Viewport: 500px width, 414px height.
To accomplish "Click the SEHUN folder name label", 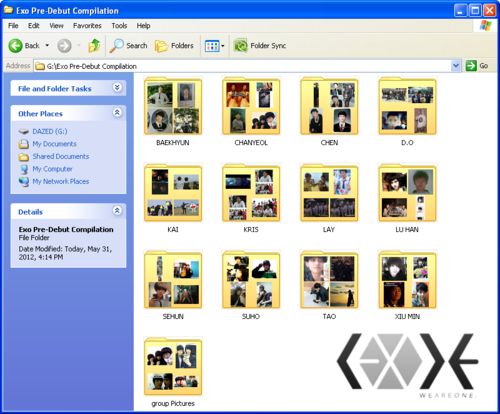I will (173, 317).
